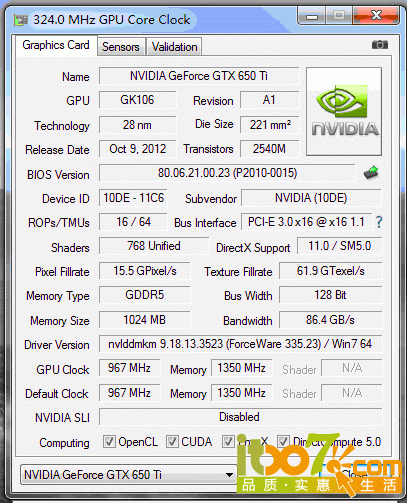Screen dimensions: 407x503
Task: Click the GPU Clock 967 MHz value
Action: (129, 368)
